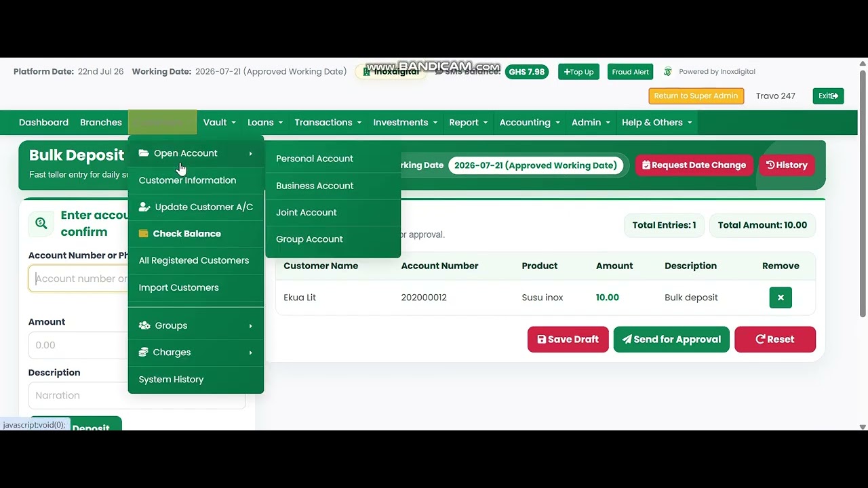The image size is (868, 488).
Task: Click the GHS 7.98 balance badge
Action: click(527, 72)
